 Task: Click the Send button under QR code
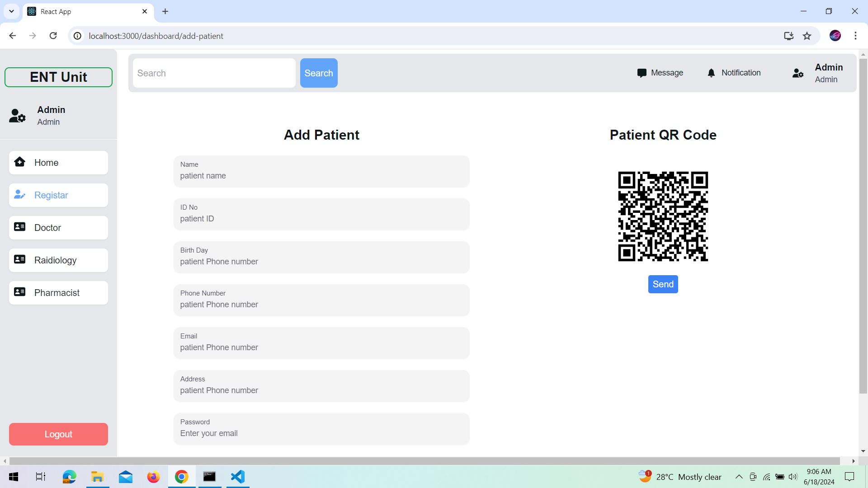click(x=663, y=284)
